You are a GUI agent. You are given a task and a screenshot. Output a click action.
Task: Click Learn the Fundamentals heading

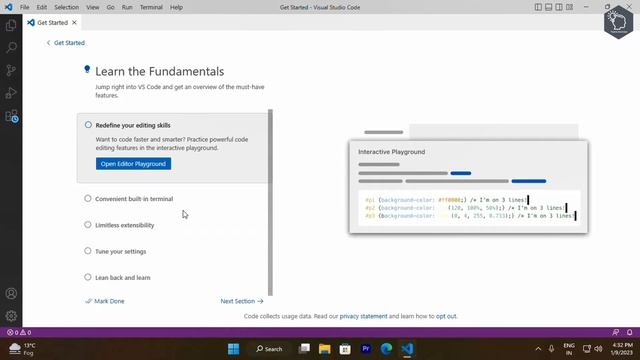tap(160, 71)
